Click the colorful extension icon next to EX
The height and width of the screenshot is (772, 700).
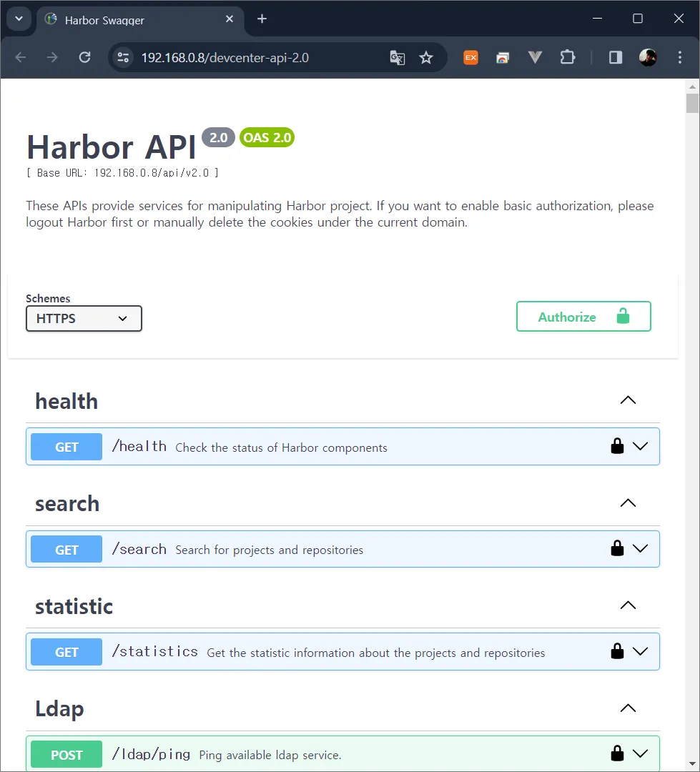[503, 58]
